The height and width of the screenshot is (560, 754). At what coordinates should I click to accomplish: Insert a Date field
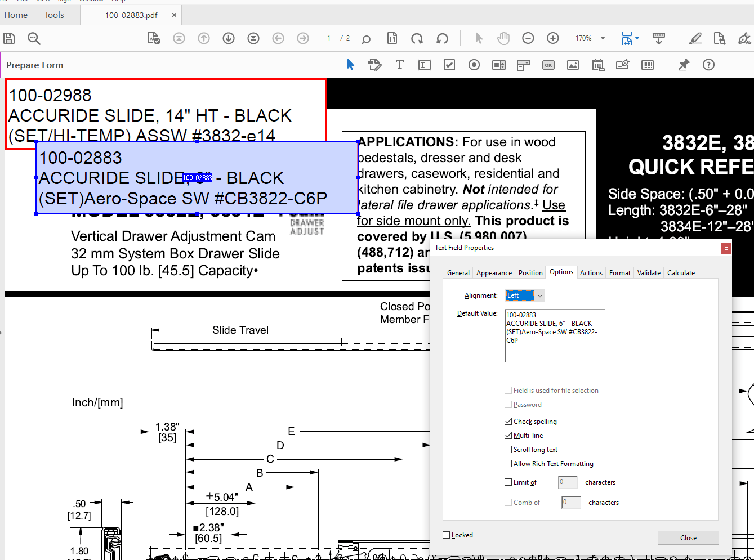[597, 65]
